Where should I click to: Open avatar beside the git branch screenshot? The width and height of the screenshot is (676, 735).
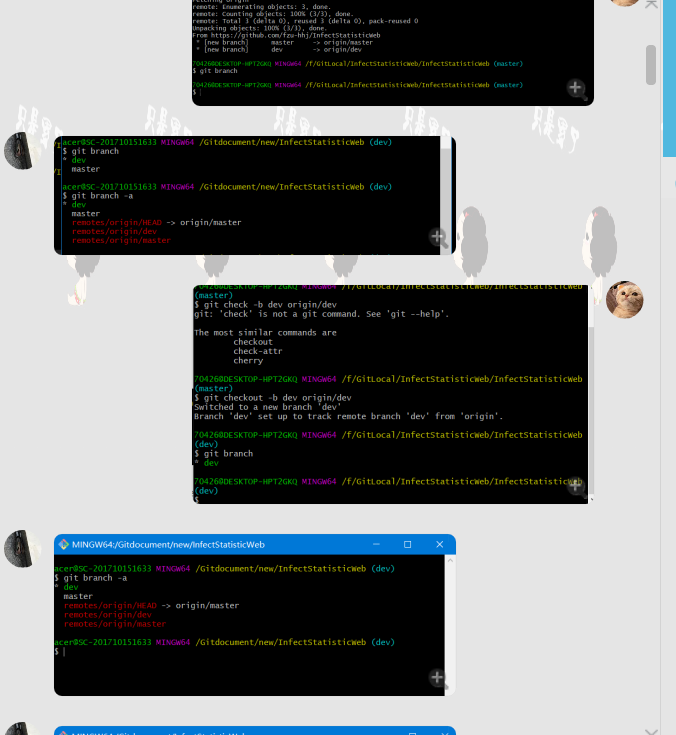(21, 150)
